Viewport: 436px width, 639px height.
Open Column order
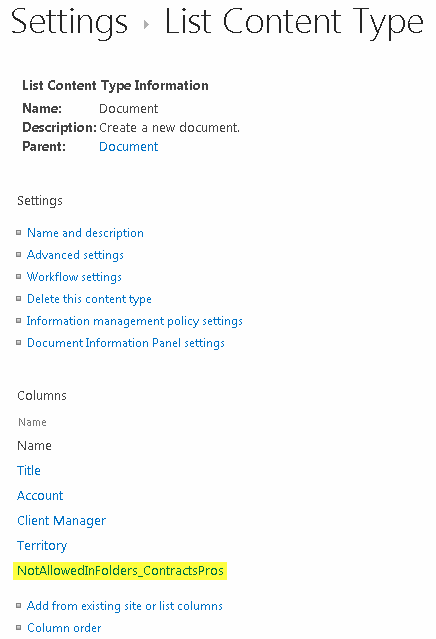click(x=64, y=628)
